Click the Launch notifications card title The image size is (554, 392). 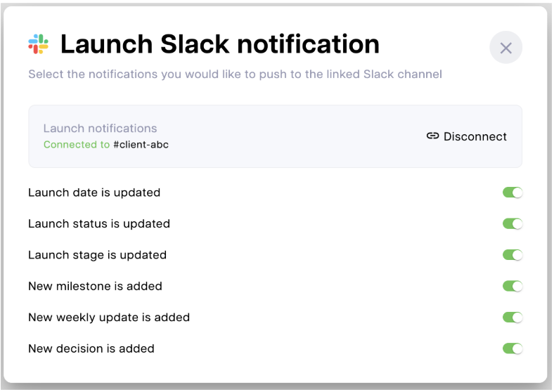(100, 129)
